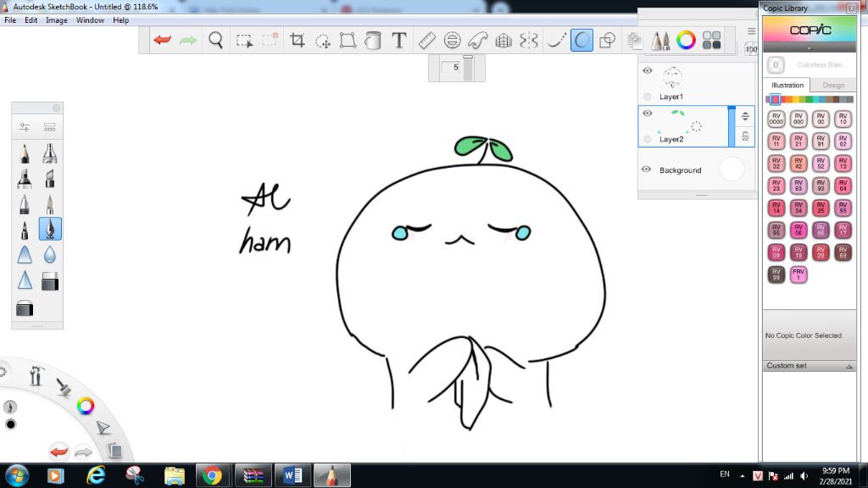The image size is (868, 488).
Task: Toggle the Symmetry tool
Action: (529, 40)
